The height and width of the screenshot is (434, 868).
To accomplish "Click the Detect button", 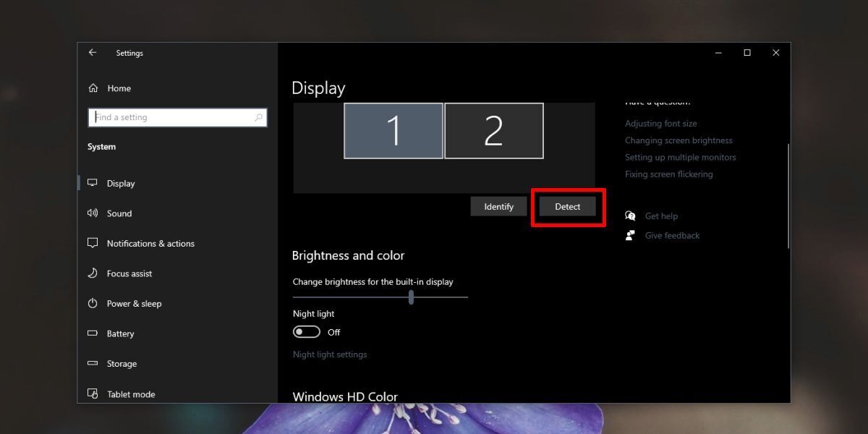I will coord(567,206).
